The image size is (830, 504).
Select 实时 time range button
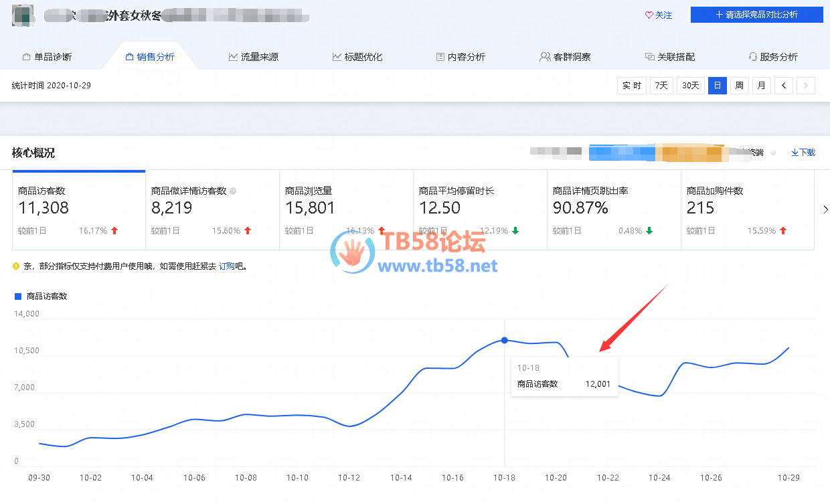coord(632,86)
